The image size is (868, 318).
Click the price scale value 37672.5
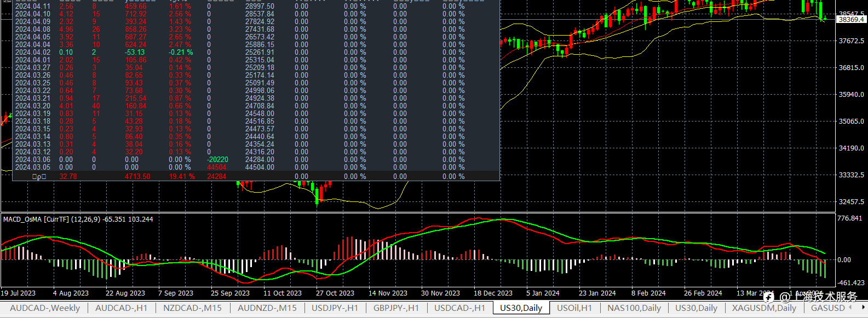(x=851, y=41)
